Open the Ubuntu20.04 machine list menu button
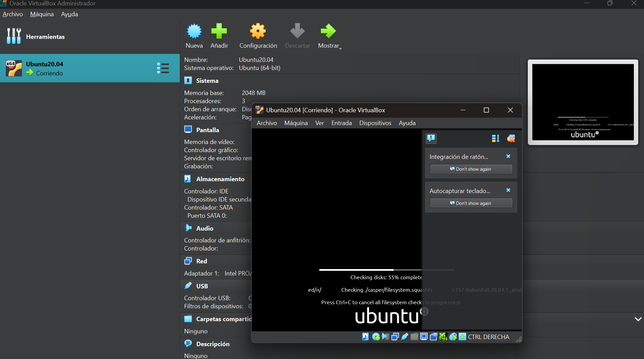The width and height of the screenshot is (644, 359). [x=163, y=68]
